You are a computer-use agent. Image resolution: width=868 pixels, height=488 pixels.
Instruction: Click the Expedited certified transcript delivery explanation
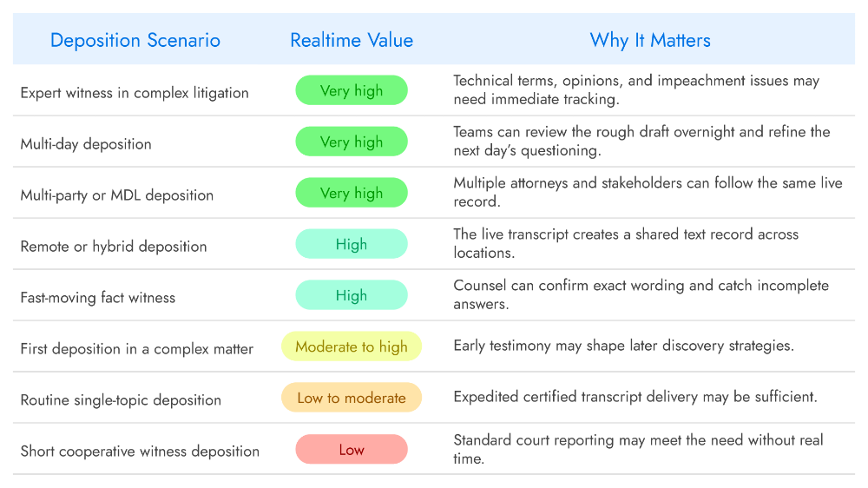(x=635, y=397)
